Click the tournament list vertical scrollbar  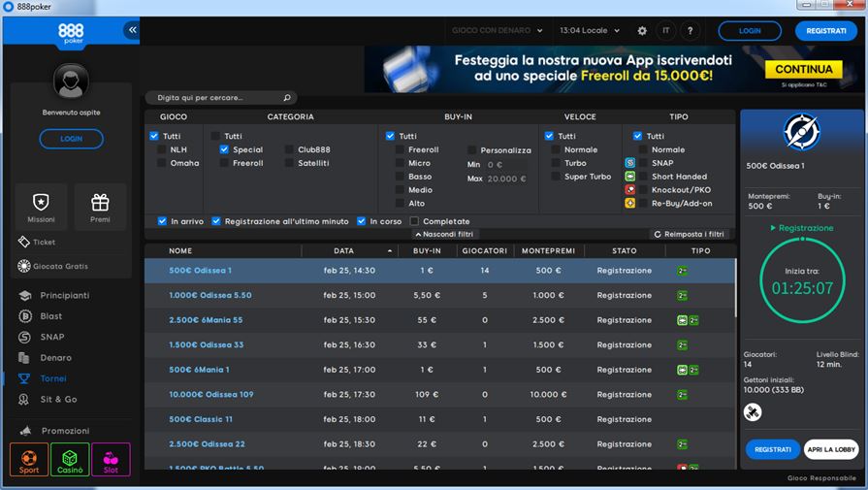736,288
